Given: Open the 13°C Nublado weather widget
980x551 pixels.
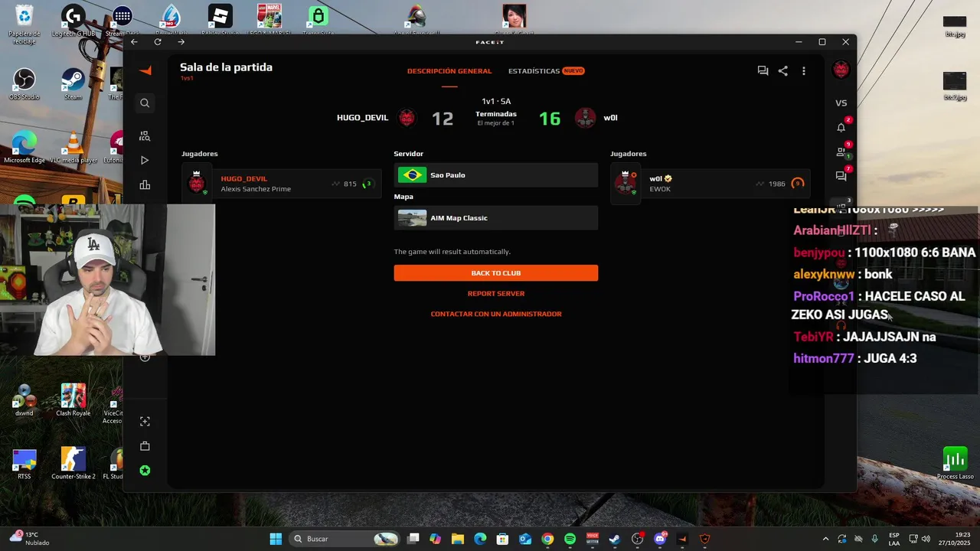Looking at the screenshot, I should 31,539.
